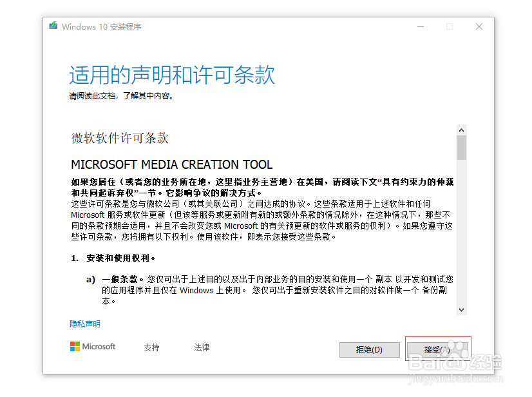532x397 pixels.
Task: Minimize the Windows 10 setup window
Action: 421,26
